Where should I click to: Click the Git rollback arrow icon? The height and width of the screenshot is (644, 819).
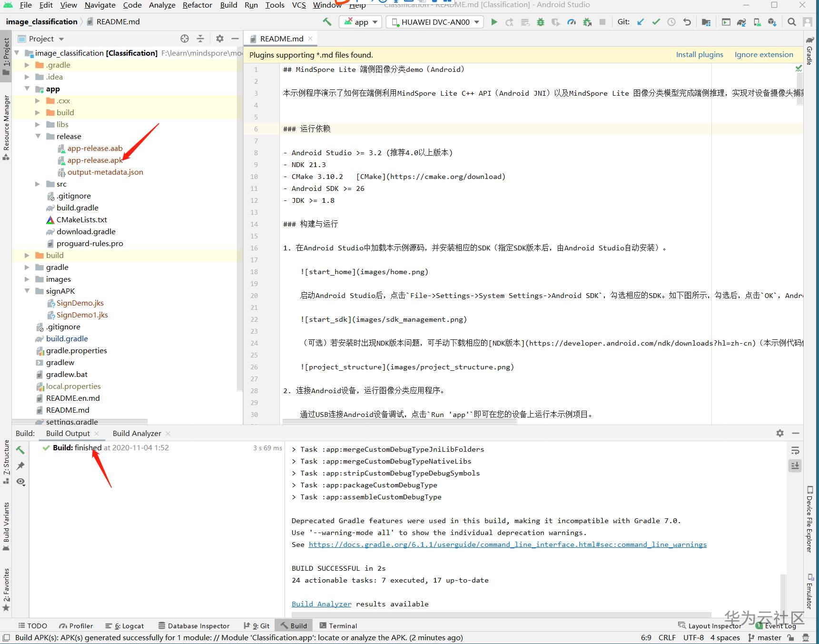coord(687,22)
